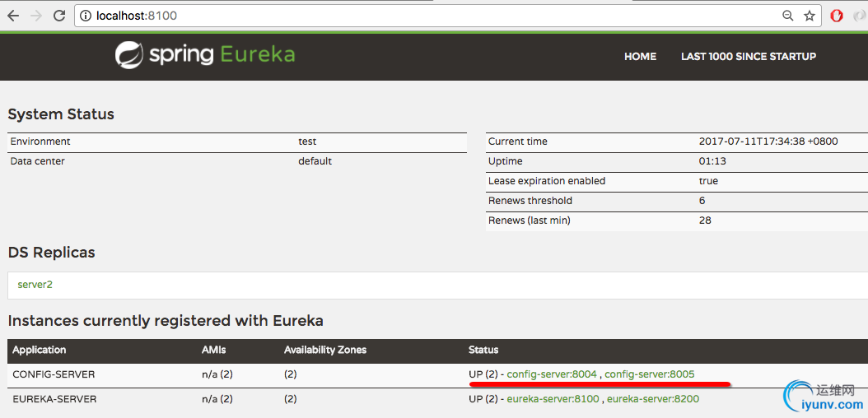
Task: Bookmark this page with the star icon
Action: tap(810, 16)
